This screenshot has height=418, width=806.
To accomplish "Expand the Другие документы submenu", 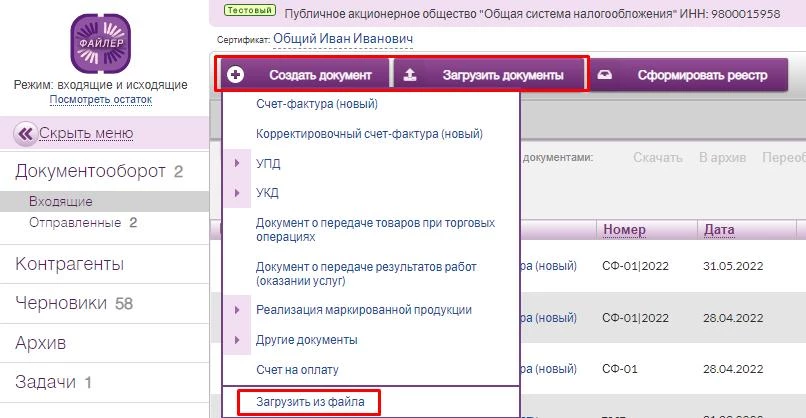I will click(237, 340).
